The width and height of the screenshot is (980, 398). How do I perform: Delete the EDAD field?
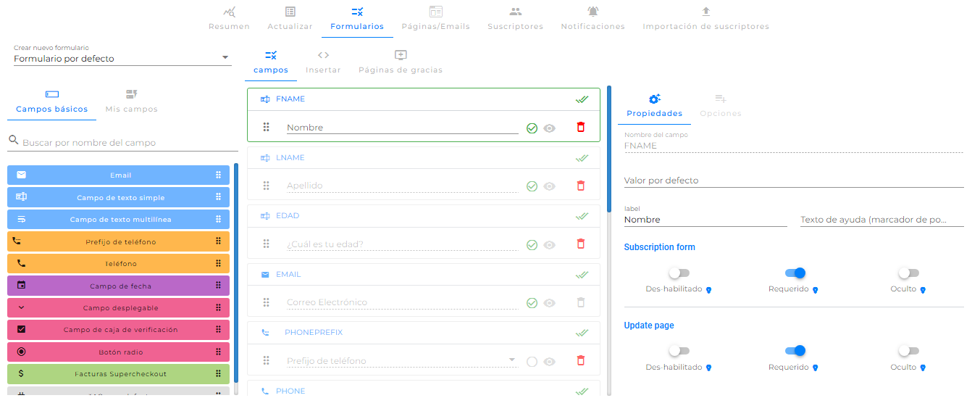click(580, 244)
